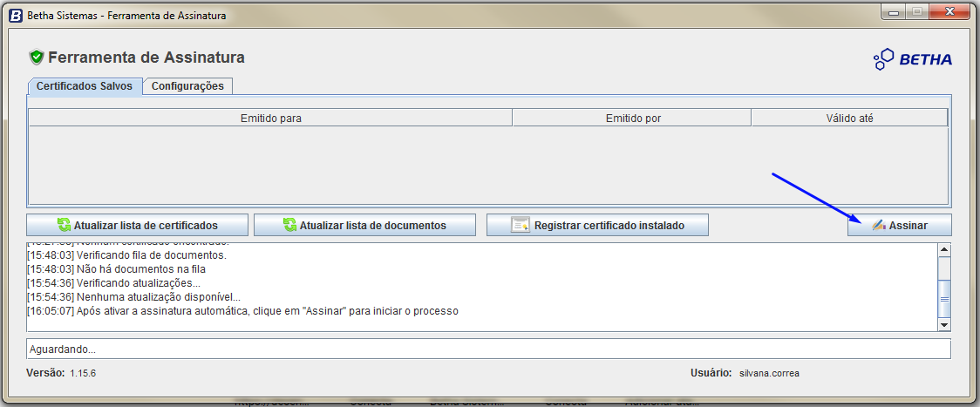Close the Ferramenta de Assinatura window
This screenshot has width=980, height=407.
coord(950,11)
